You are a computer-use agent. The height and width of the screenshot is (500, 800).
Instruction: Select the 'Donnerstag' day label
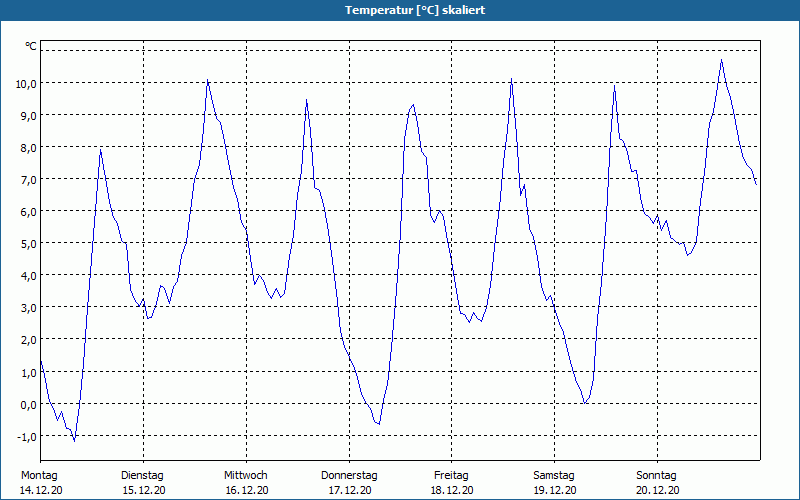(349, 476)
